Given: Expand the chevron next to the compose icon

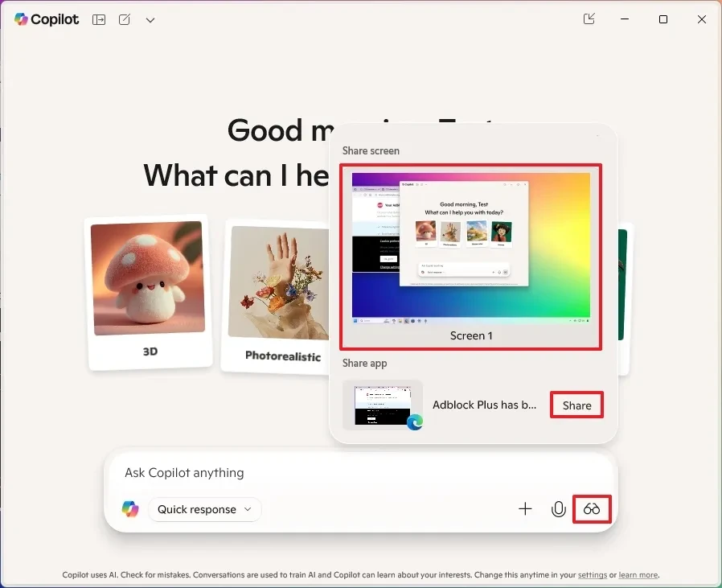Looking at the screenshot, I should [150, 19].
